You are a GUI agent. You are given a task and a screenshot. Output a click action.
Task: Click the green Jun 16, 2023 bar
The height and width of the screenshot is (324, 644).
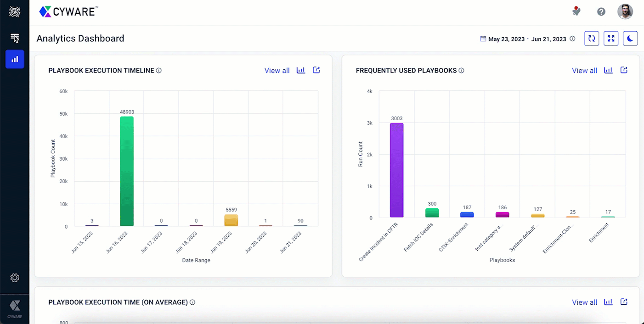(x=127, y=171)
